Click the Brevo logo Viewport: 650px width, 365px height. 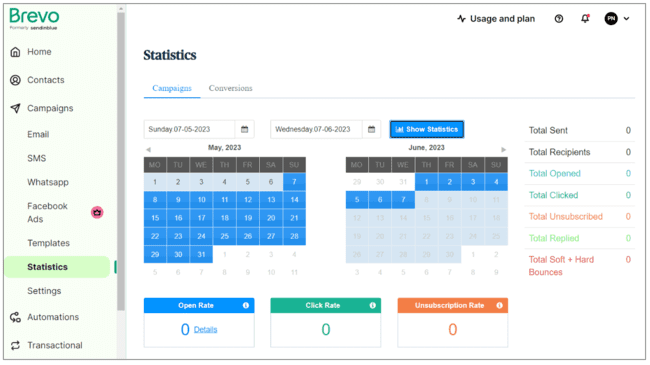pyautogui.click(x=34, y=19)
